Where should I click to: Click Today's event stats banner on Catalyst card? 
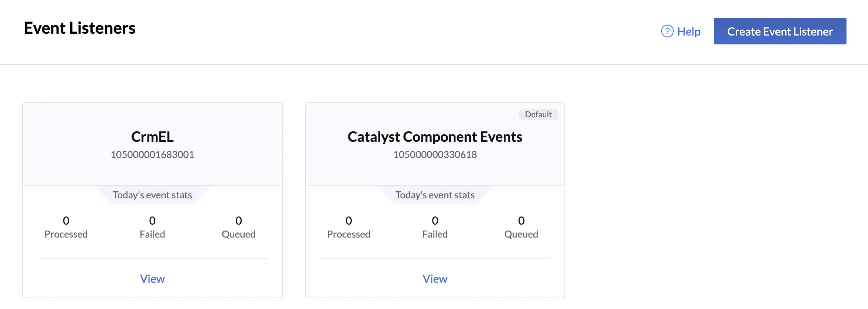click(435, 195)
